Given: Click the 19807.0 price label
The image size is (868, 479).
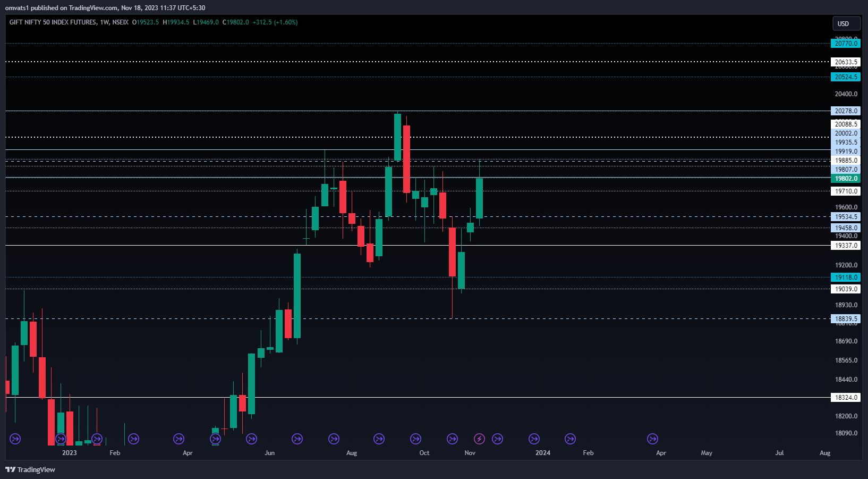Looking at the screenshot, I should (846, 170).
